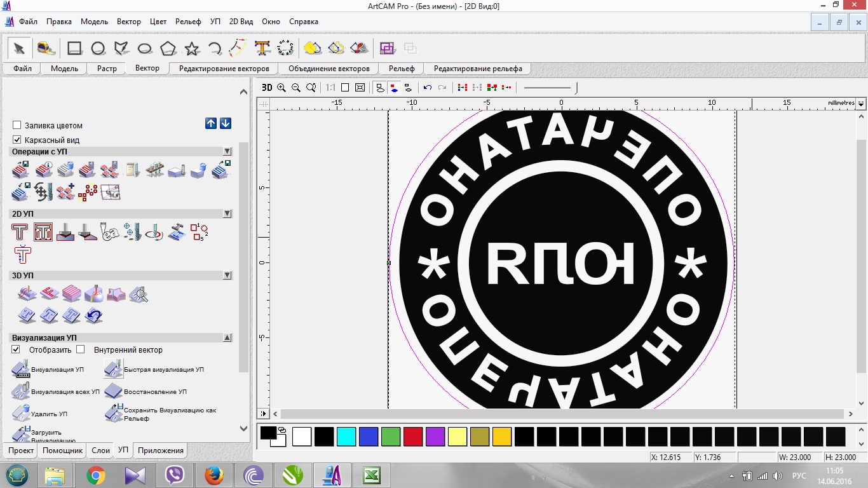Click the zoom in magnifier

pyautogui.click(x=281, y=88)
